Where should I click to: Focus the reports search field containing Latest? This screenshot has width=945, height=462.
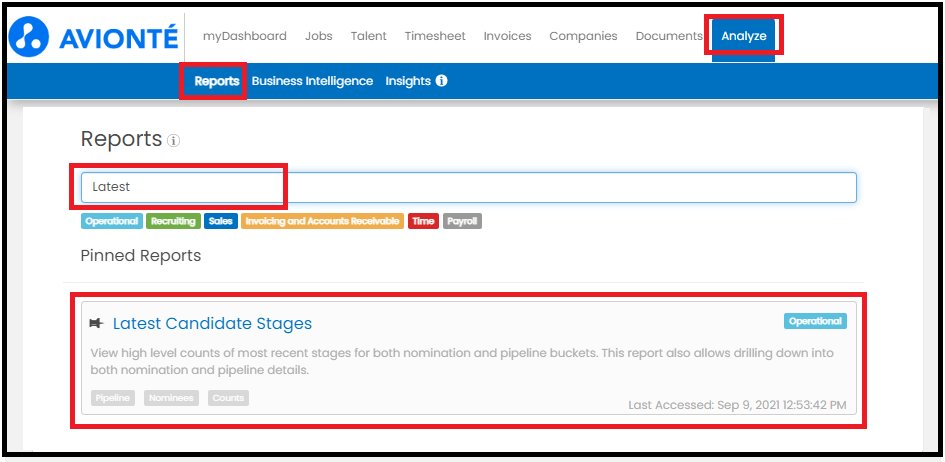click(x=468, y=187)
